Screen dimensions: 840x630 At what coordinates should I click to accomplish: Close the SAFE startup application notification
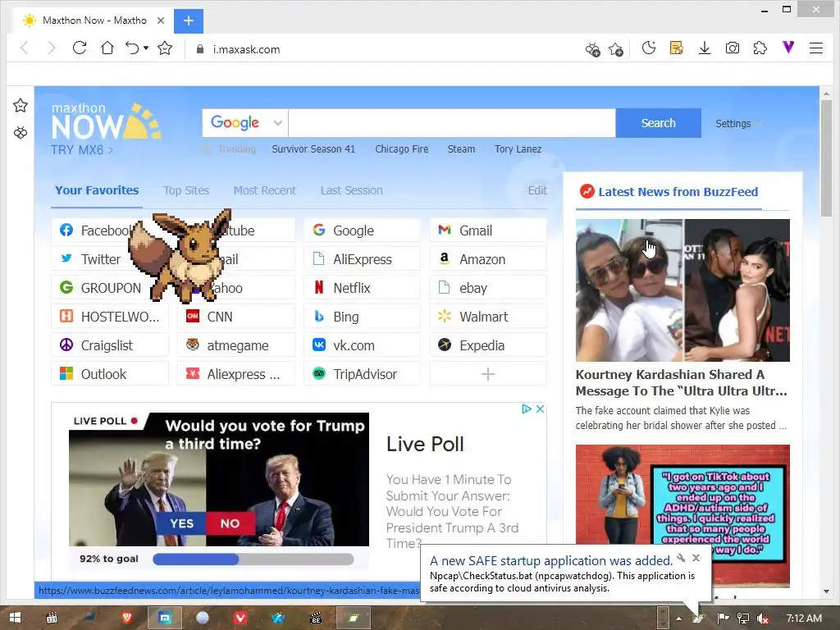(x=696, y=558)
